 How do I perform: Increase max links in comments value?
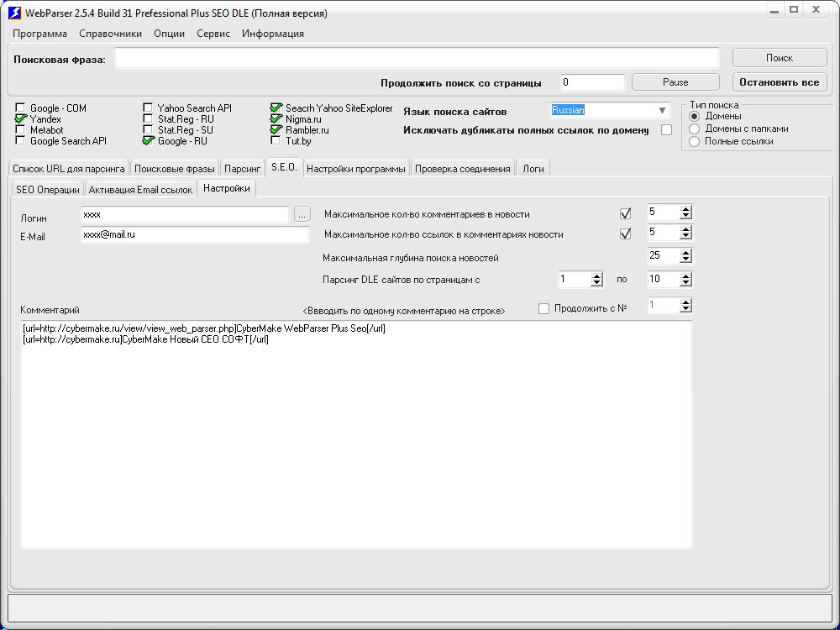pos(685,229)
